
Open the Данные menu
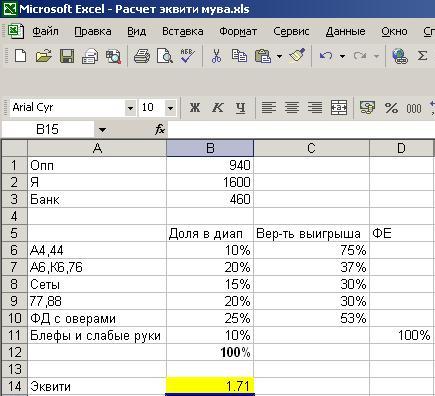[345, 32]
